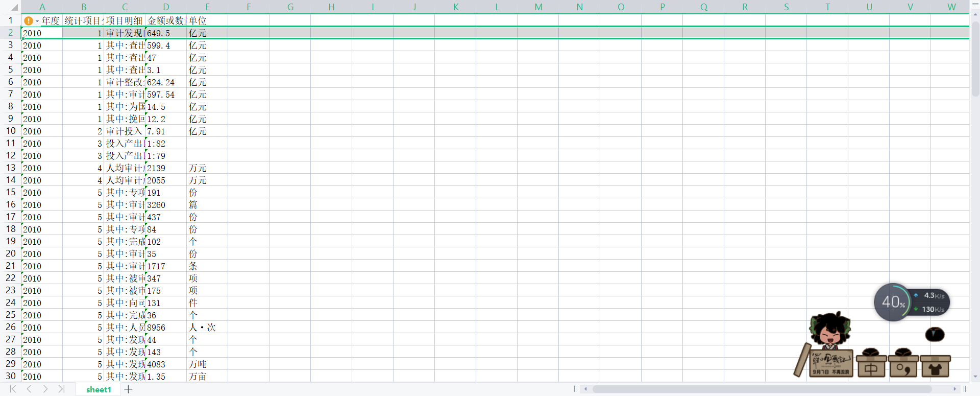Click the 统计项目 header cell

coord(84,20)
